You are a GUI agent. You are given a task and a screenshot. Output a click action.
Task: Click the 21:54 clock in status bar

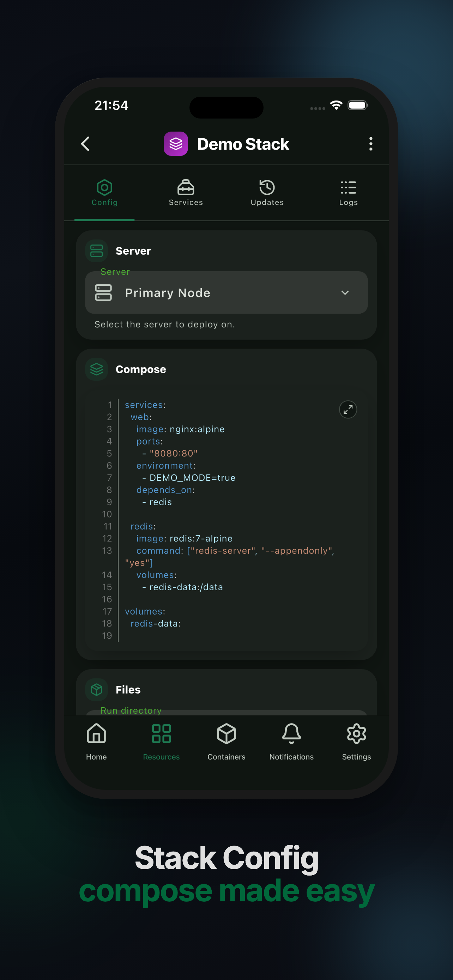111,105
